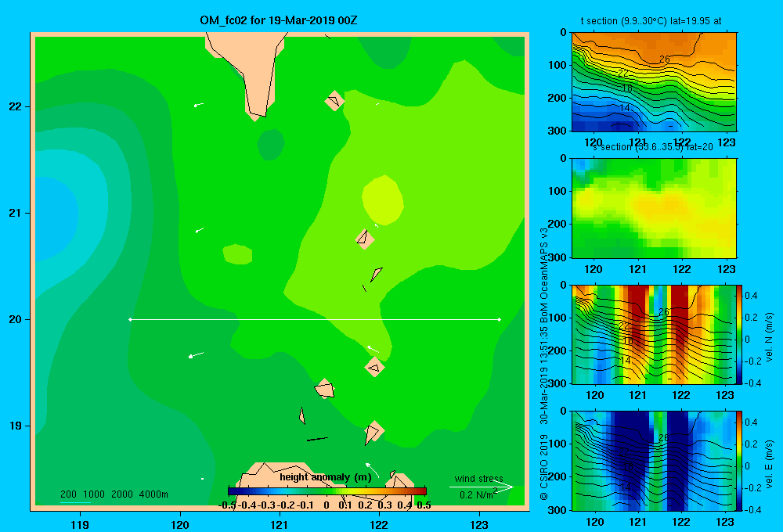This screenshot has width=783, height=532.
Task: Open the eastward velocity section plot
Action: point(654,461)
